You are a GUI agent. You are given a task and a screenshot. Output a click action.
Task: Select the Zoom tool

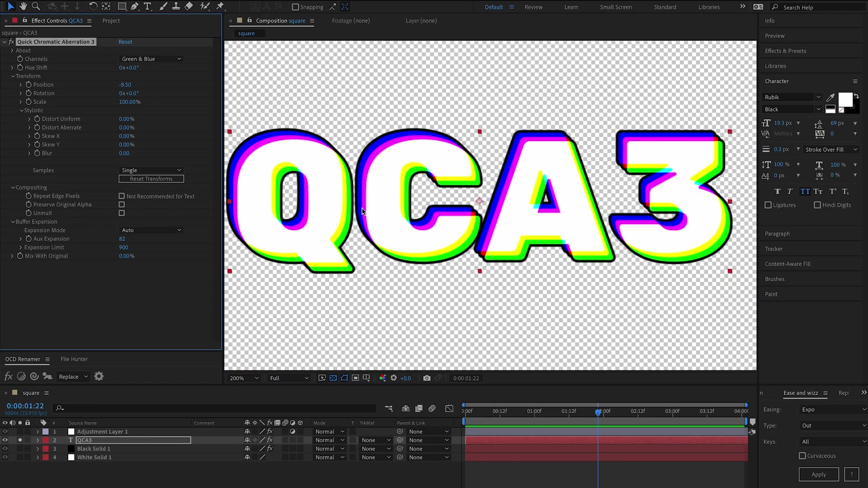point(36,6)
